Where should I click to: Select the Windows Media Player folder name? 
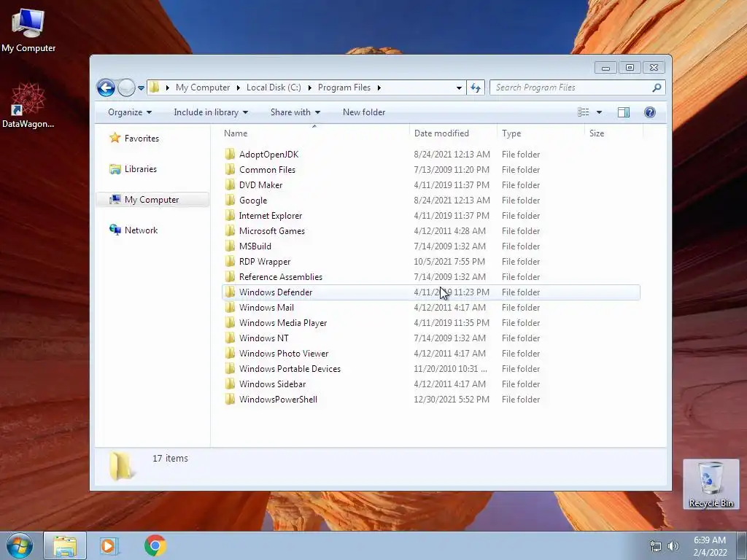(283, 323)
